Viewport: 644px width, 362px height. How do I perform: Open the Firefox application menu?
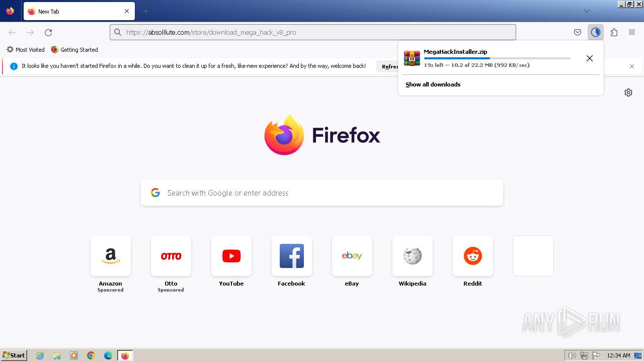(632, 32)
